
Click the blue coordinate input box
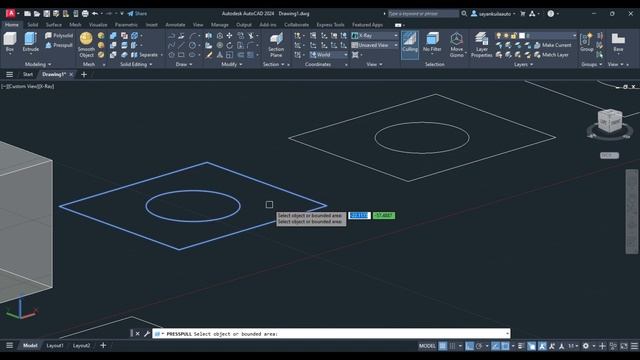coord(359,216)
